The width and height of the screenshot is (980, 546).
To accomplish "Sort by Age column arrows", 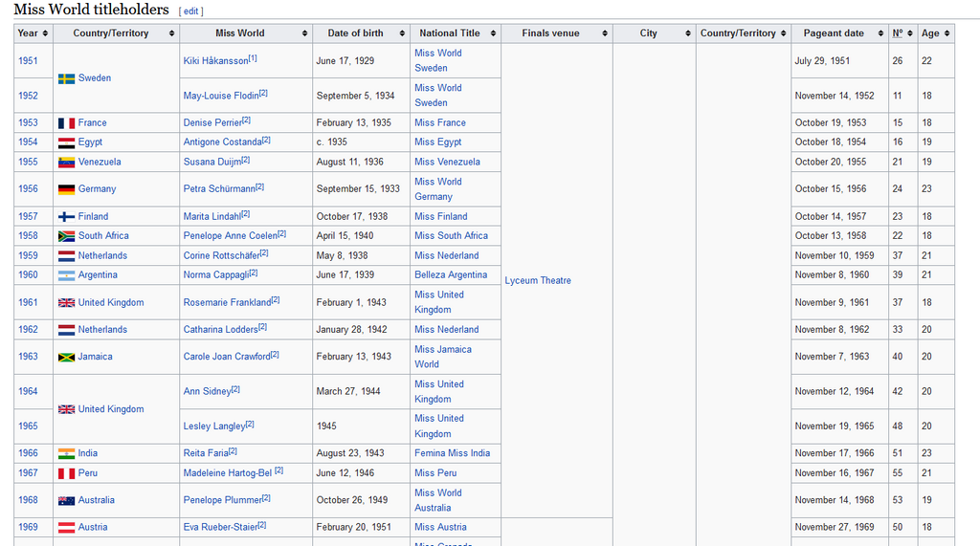I will (x=947, y=33).
